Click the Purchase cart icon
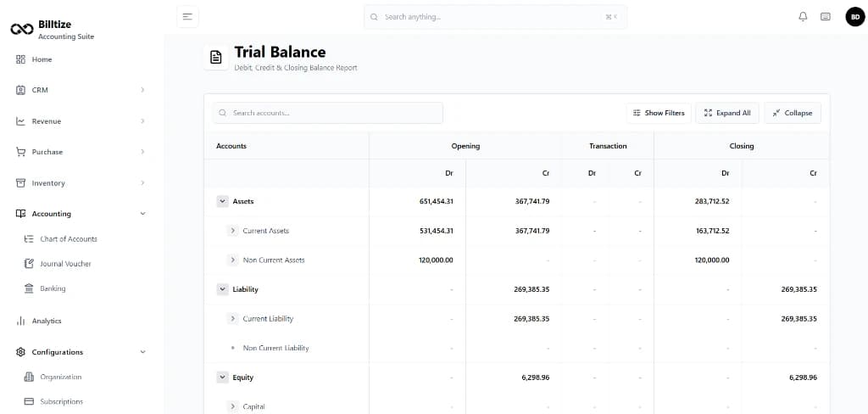Viewport: 868px width, 414px height. [20, 152]
